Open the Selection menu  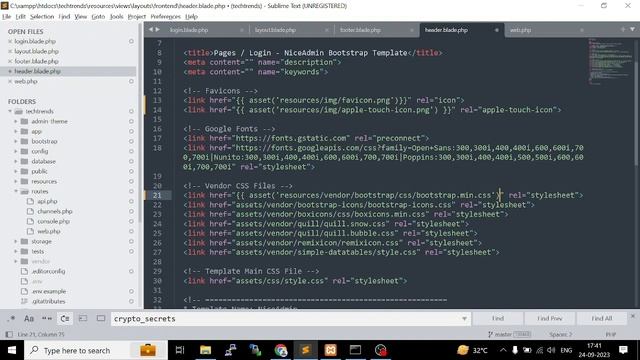click(42, 17)
